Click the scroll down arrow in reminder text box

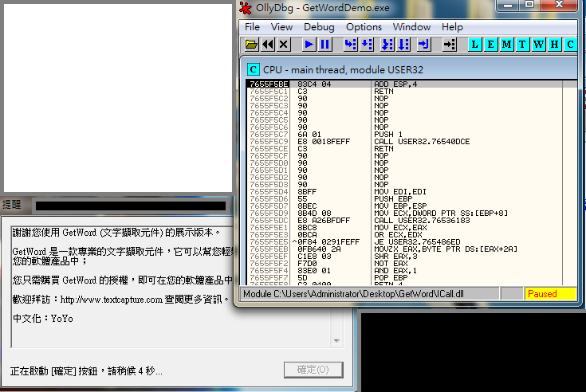point(336,341)
